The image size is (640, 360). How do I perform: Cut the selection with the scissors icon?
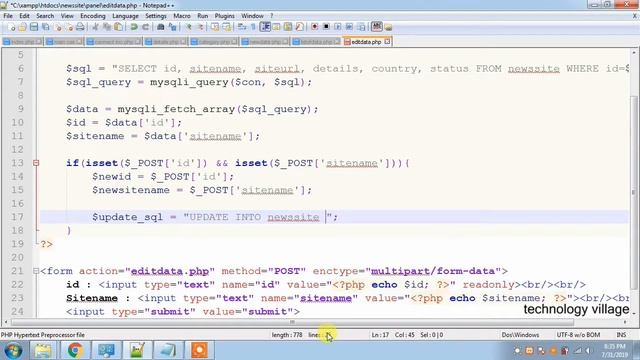tap(95, 27)
